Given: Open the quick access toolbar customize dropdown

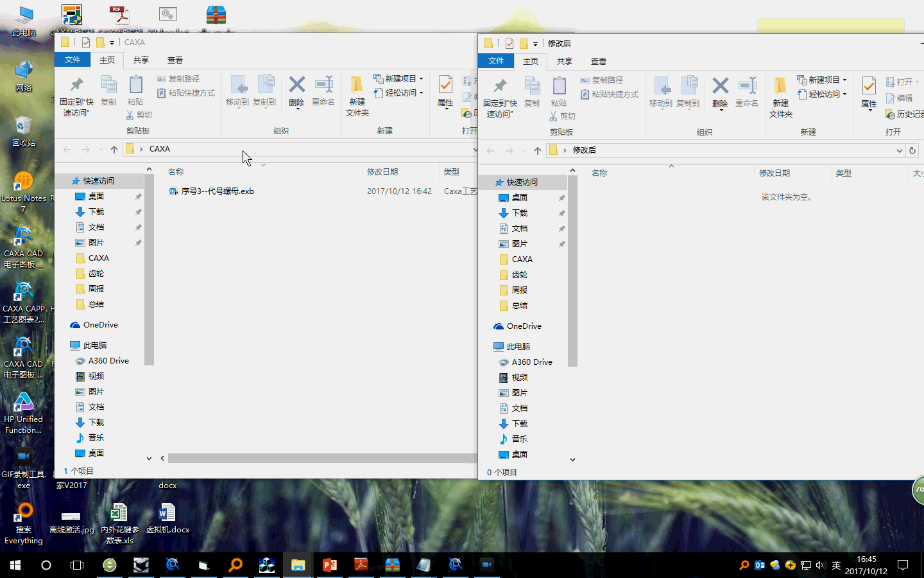Looking at the screenshot, I should [110, 42].
